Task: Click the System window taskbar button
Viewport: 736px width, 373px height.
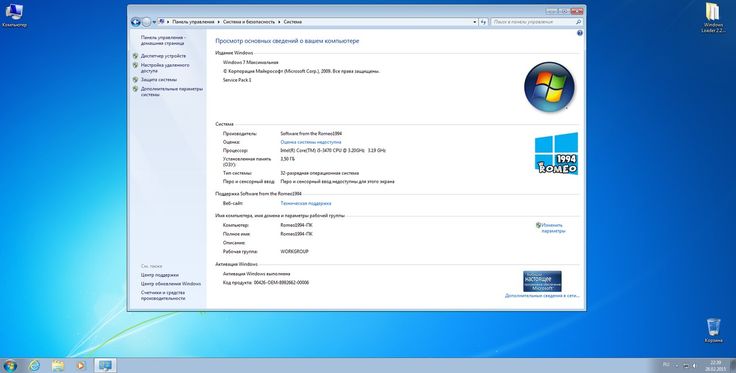Action: [105, 365]
